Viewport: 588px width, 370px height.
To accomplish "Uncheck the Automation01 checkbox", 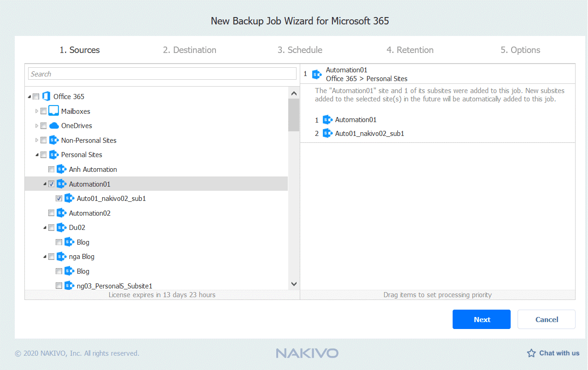I will pos(51,183).
